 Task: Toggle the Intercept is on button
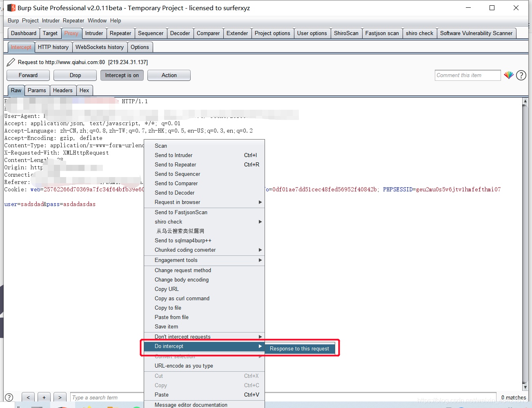(122, 75)
